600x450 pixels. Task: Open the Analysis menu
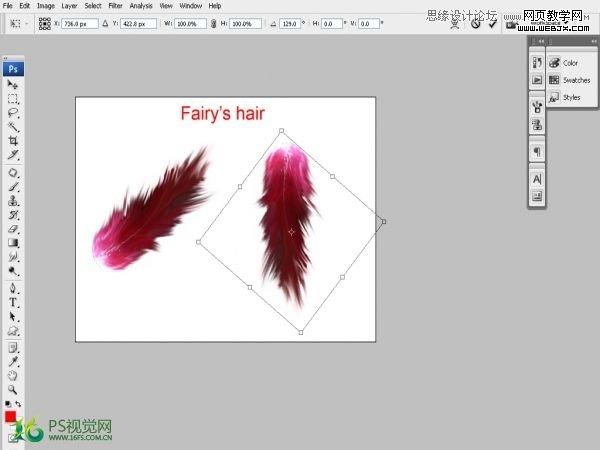click(142, 6)
